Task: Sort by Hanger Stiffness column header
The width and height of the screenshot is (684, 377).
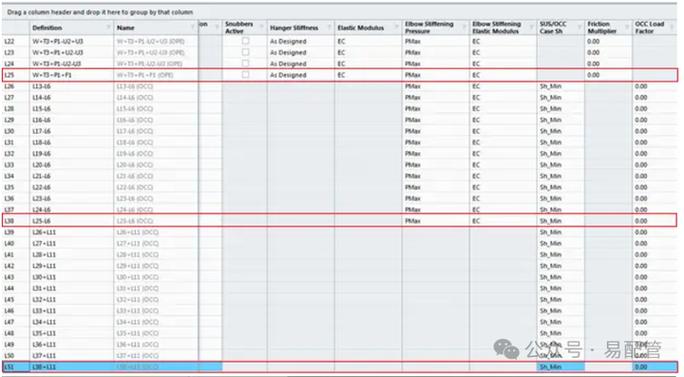Action: click(x=294, y=27)
